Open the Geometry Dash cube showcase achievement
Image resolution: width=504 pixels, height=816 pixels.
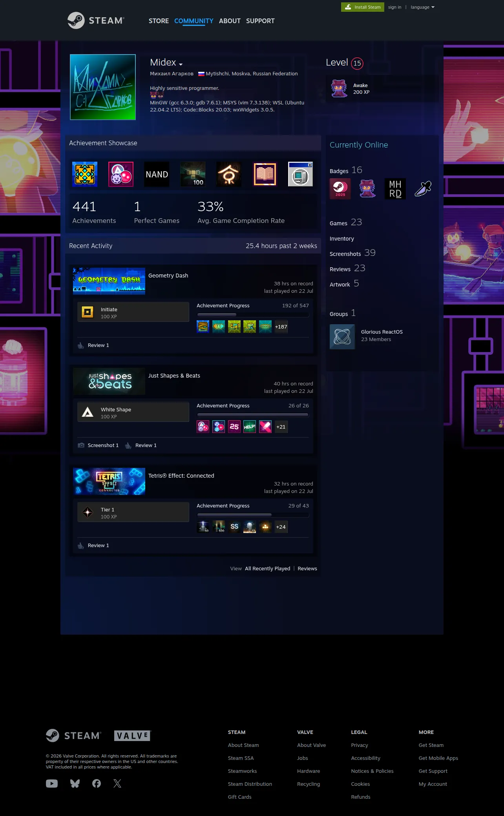click(85, 174)
